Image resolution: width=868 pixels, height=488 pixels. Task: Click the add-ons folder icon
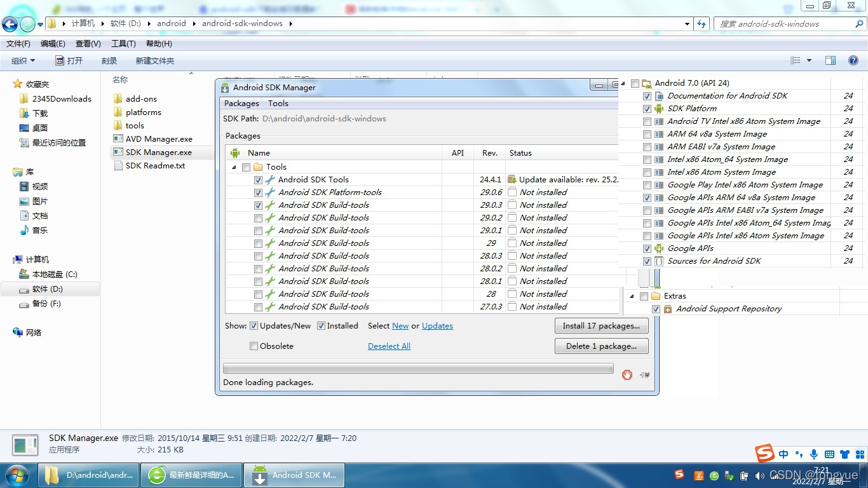point(118,98)
